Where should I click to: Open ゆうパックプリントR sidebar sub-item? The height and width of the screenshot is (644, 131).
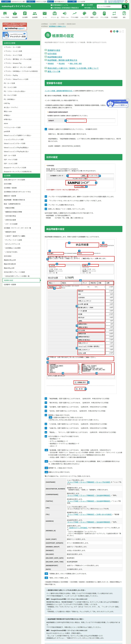click(21, 244)
